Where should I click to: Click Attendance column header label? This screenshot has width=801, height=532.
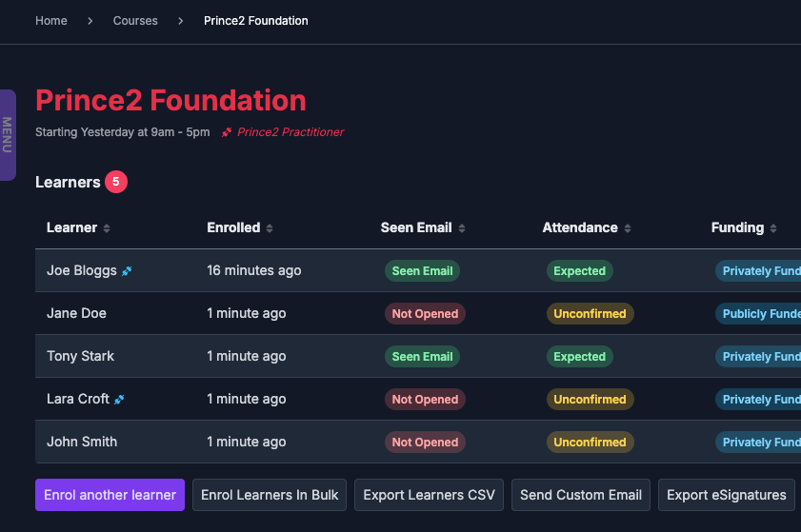(580, 227)
